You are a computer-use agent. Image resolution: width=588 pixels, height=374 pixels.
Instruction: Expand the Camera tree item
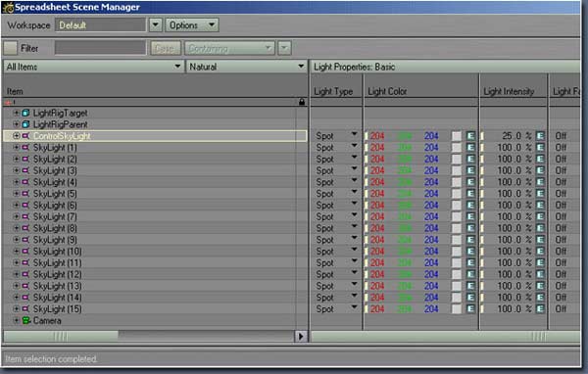[x=16, y=320]
